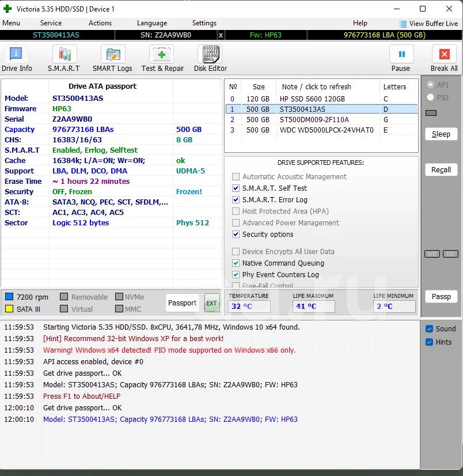Open the Help menu
Viewport: 463px width, 476px height.
(x=360, y=23)
